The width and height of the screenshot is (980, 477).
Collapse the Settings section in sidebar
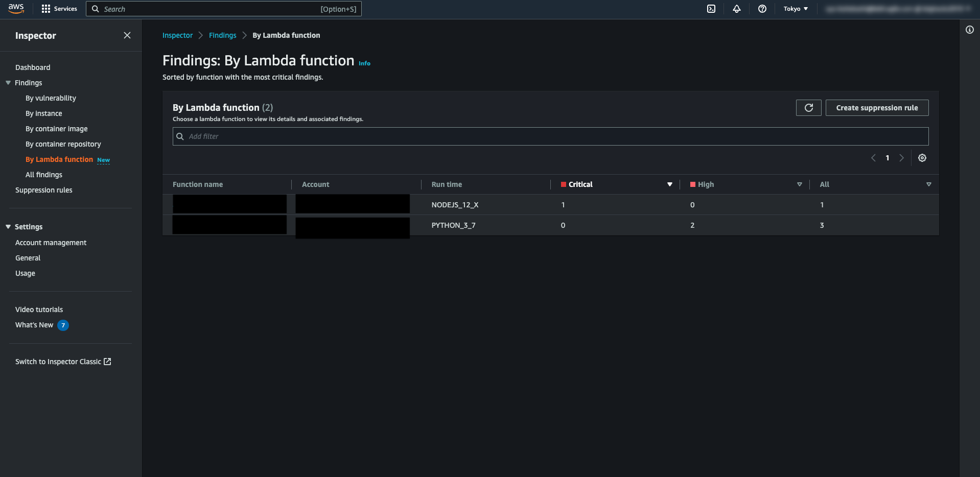8,227
